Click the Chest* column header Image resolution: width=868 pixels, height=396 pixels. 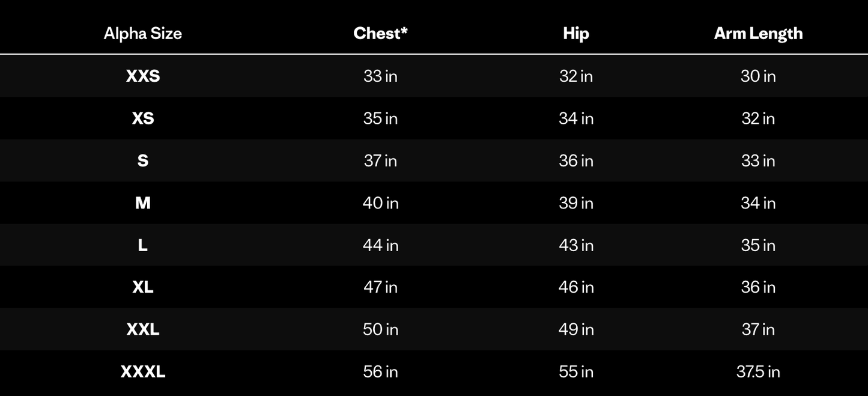tap(380, 33)
